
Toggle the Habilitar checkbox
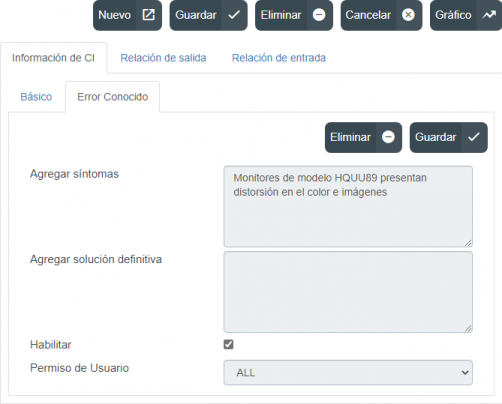228,344
